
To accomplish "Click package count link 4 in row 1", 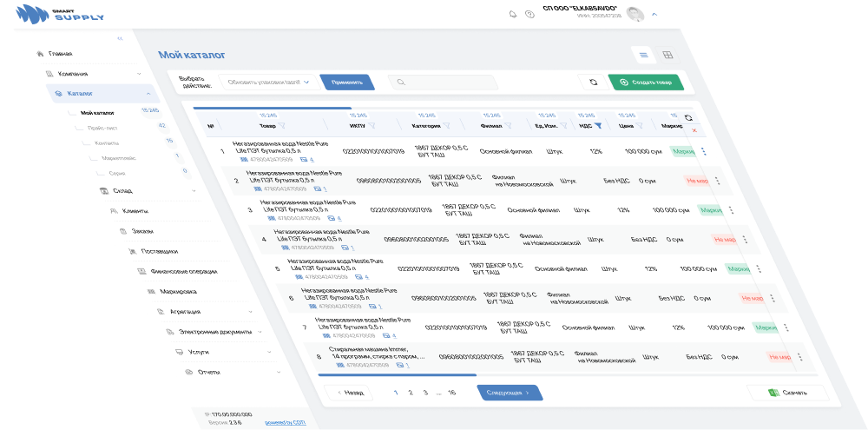I will (x=312, y=160).
